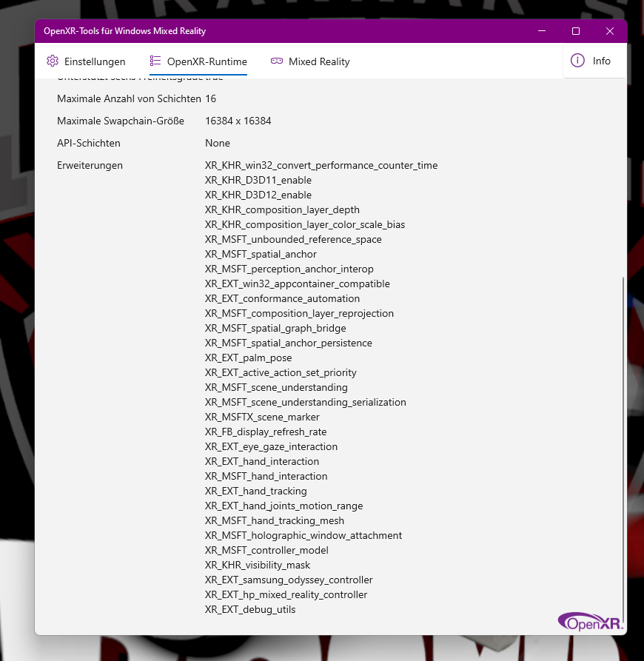Click XR_MSFT_unbounded_reference_space
The width and height of the screenshot is (644, 661).
[x=293, y=239]
